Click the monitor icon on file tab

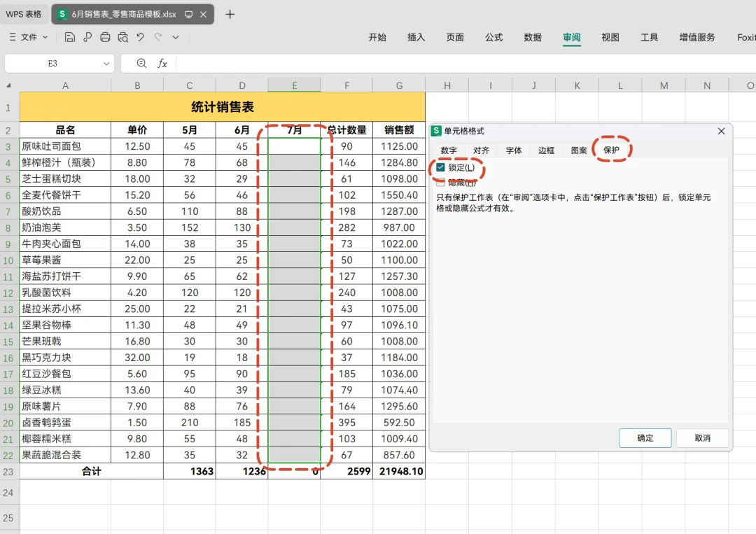(x=188, y=15)
